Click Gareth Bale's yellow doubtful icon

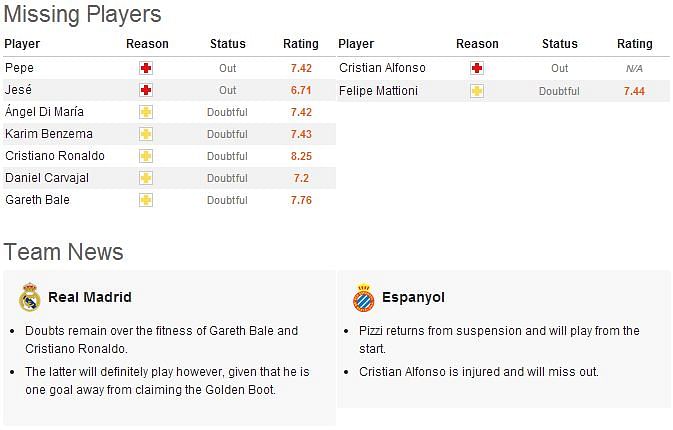click(x=146, y=200)
